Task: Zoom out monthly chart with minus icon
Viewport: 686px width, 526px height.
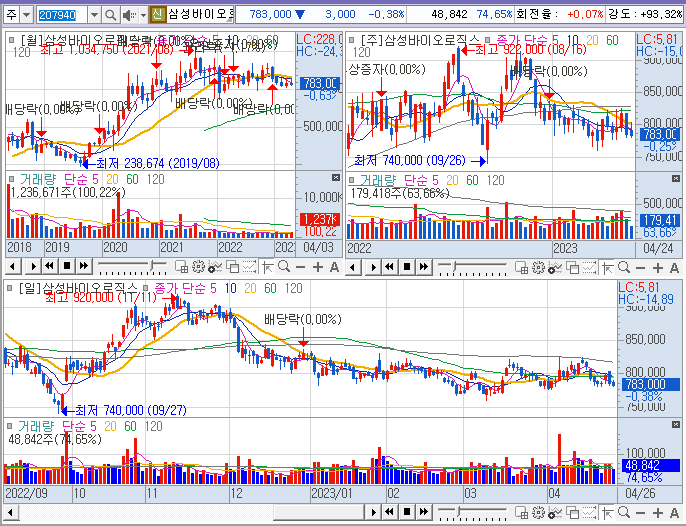Action: click(301, 267)
